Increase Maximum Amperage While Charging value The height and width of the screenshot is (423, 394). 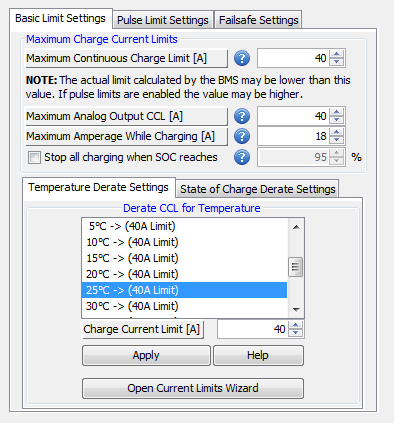tap(337, 132)
